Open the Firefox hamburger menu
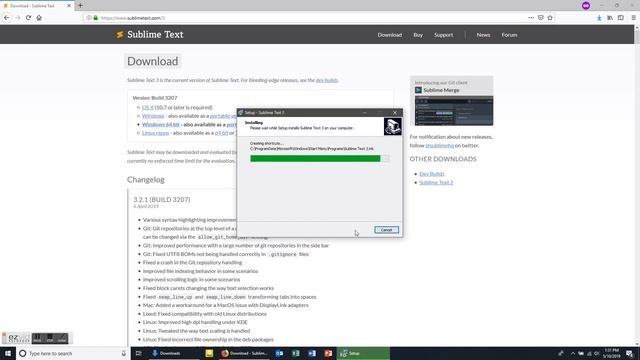 point(633,18)
